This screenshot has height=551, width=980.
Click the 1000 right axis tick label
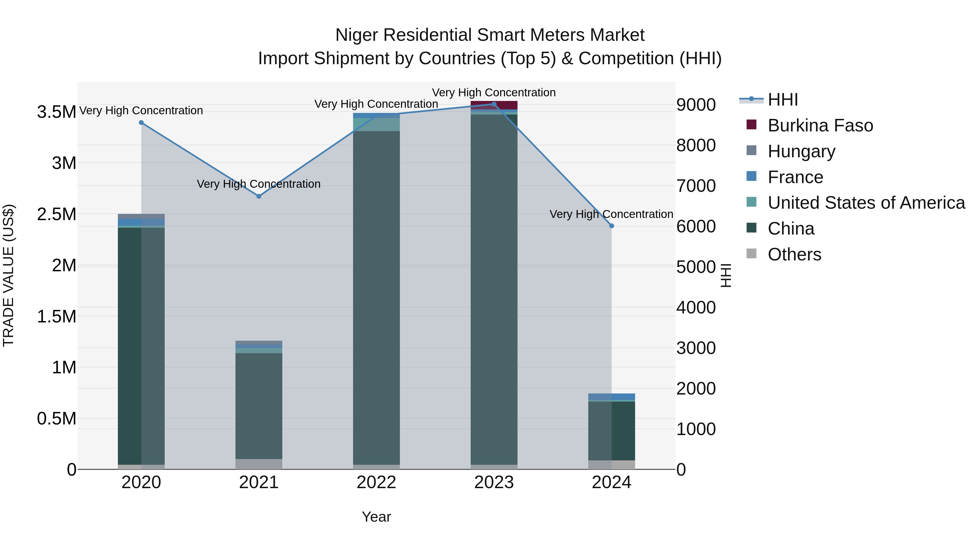point(696,429)
